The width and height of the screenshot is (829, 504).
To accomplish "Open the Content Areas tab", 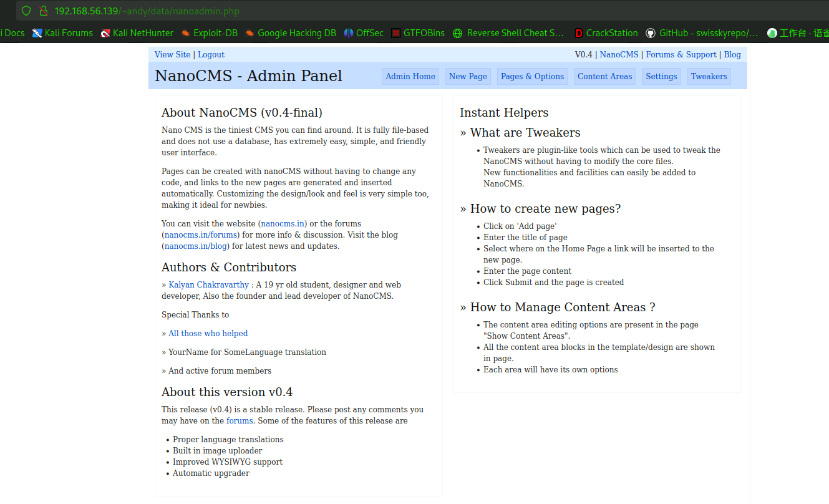I will (x=604, y=76).
